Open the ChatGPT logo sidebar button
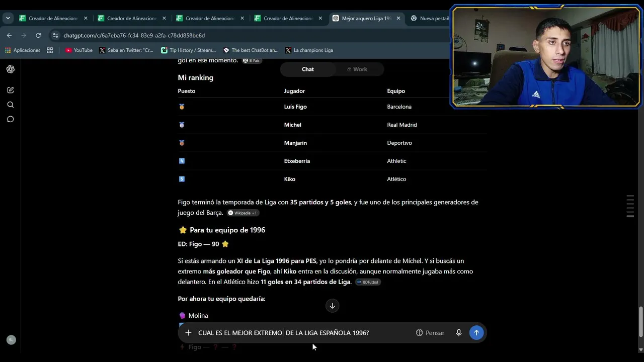The image size is (644, 362). tap(11, 69)
